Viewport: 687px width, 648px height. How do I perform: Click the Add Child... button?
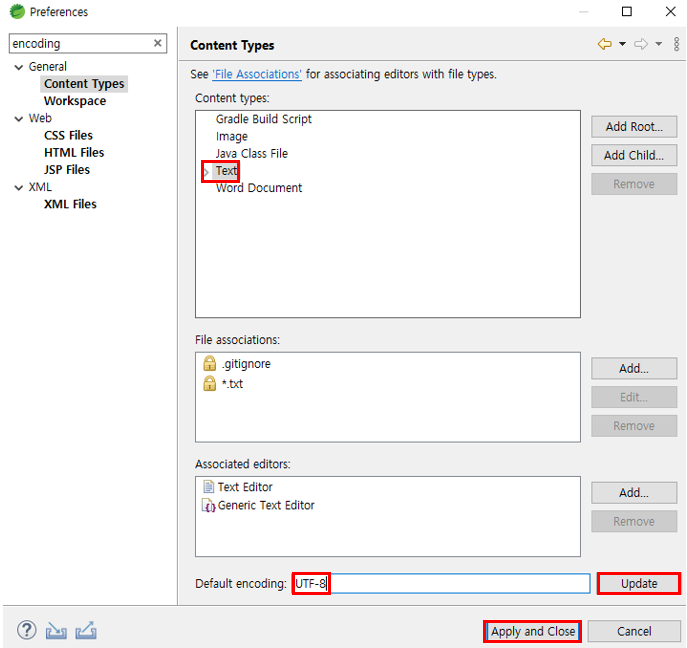click(634, 155)
